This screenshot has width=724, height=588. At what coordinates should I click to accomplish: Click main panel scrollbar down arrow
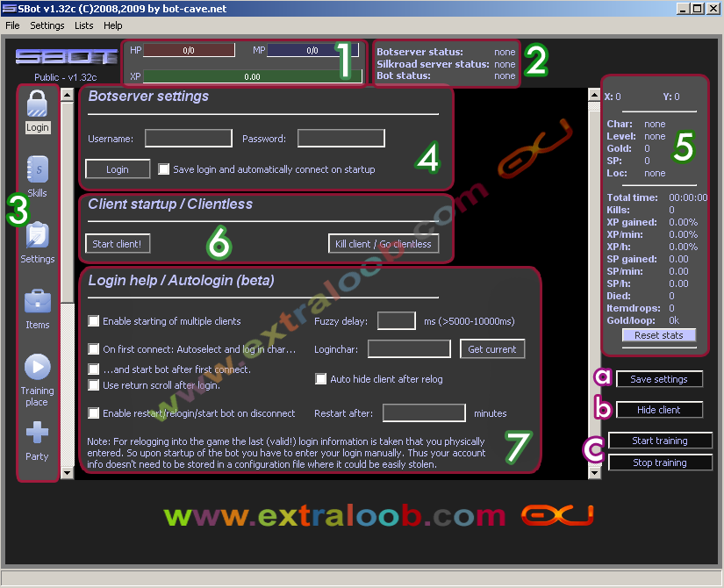(594, 472)
